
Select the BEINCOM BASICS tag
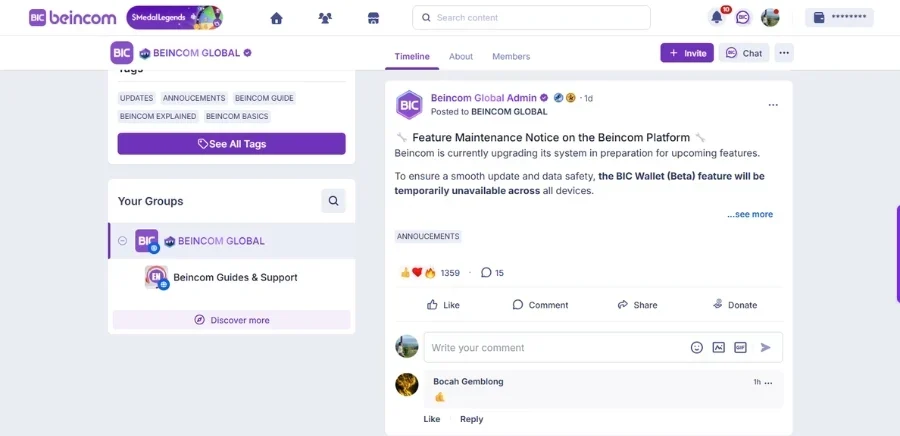tap(237, 116)
